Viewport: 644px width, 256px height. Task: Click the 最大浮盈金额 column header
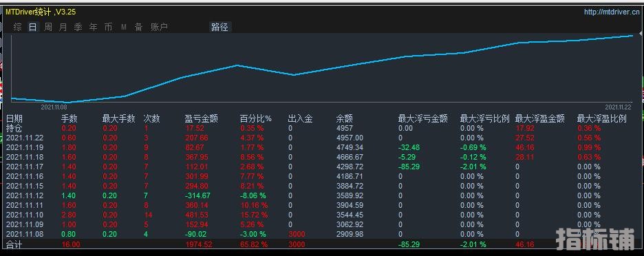539,119
